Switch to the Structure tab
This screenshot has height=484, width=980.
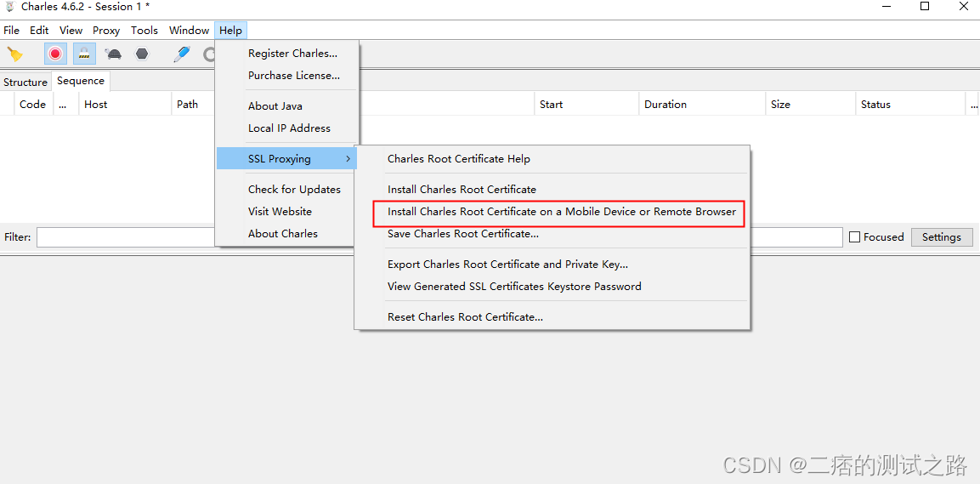(25, 82)
